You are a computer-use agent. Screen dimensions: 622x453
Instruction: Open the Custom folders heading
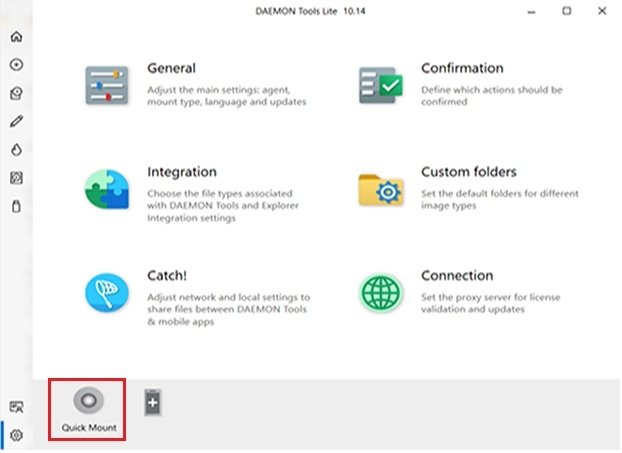(x=469, y=172)
